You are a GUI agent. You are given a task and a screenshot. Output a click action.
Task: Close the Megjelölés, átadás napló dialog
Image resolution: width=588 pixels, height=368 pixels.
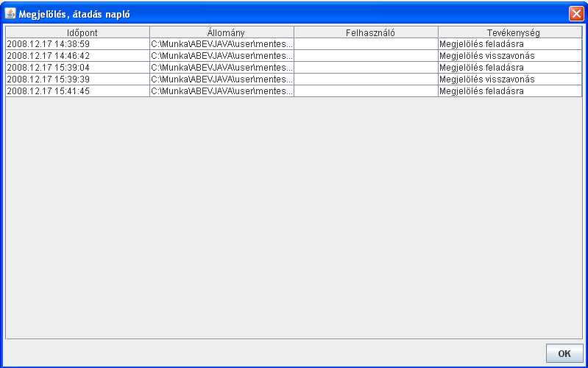[576, 14]
